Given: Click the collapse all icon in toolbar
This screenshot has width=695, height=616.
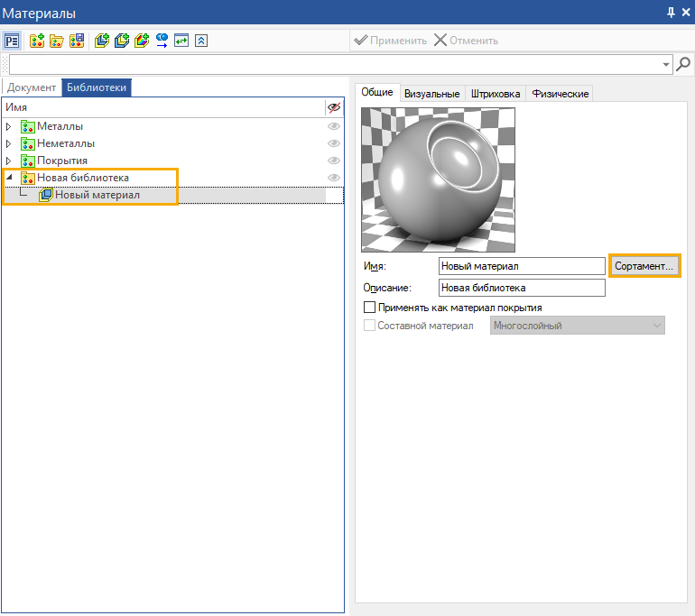Looking at the screenshot, I should 201,41.
